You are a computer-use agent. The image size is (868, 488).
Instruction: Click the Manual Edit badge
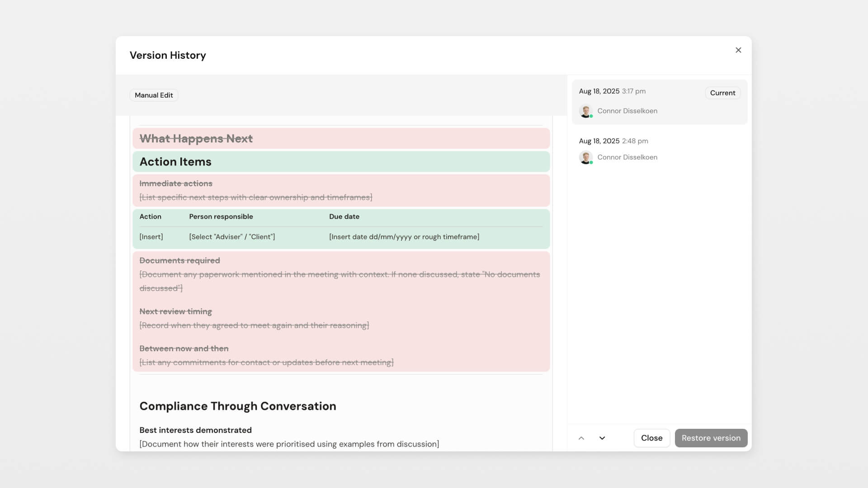tap(153, 95)
